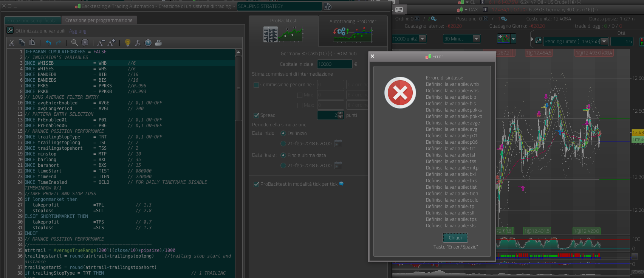The width and height of the screenshot is (644, 278).
Task: Tick the Min commission checkbox
Action: point(300,95)
